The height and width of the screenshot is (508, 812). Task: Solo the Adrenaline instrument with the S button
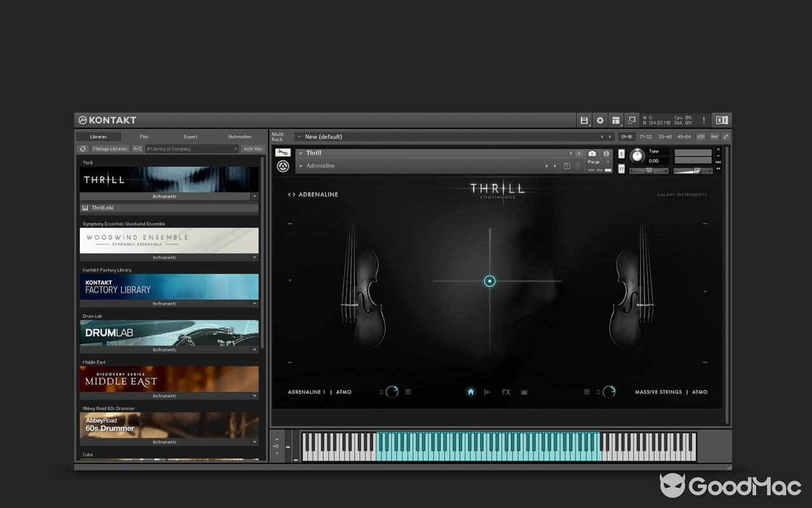click(x=622, y=153)
